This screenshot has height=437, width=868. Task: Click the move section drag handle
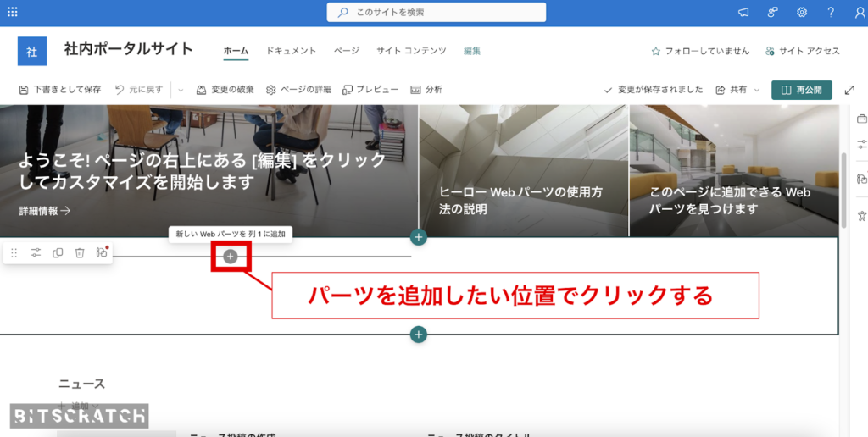pos(14,252)
